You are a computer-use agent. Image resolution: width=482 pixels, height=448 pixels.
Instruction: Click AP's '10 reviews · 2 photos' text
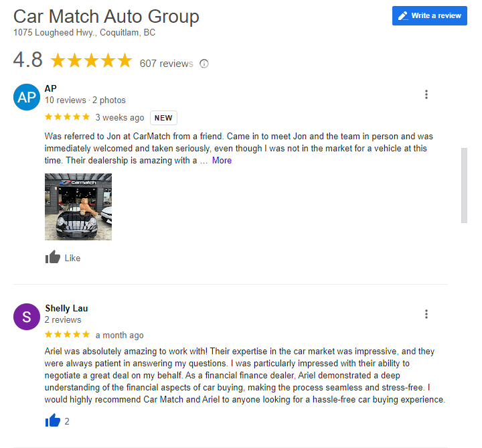85,100
